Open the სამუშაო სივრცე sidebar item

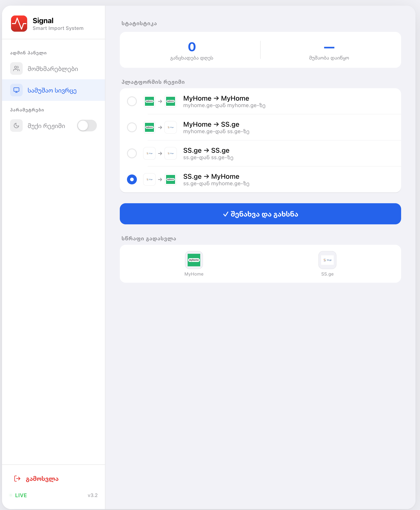click(x=53, y=90)
